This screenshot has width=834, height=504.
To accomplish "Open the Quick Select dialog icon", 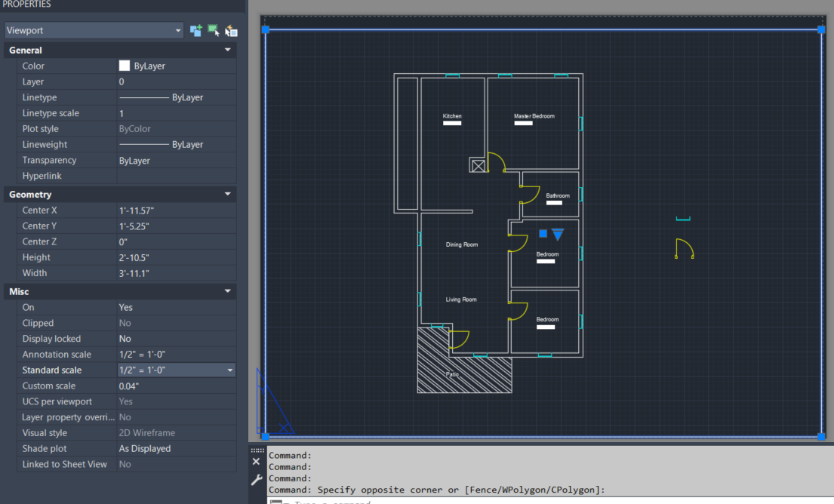I will 231,30.
